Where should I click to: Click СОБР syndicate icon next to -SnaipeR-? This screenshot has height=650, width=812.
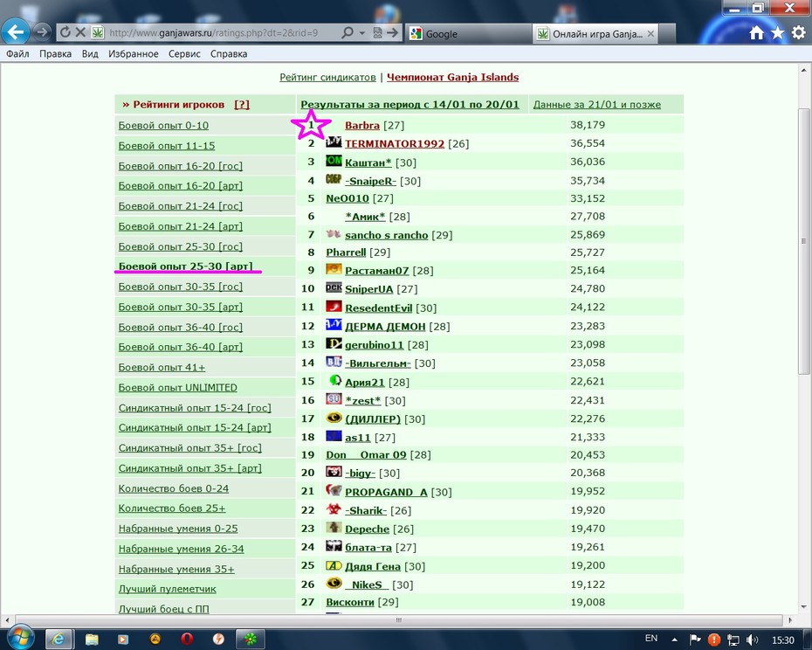(x=334, y=179)
